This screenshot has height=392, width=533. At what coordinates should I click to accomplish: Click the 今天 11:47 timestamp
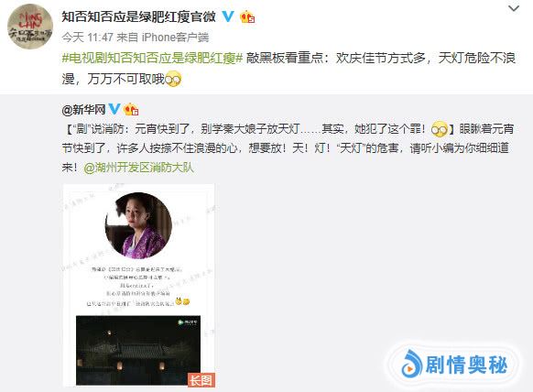pos(87,38)
